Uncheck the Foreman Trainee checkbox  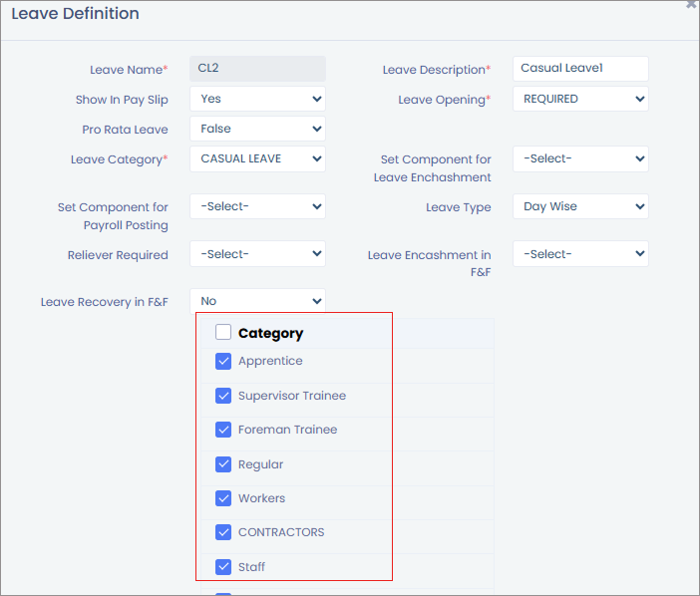click(223, 431)
